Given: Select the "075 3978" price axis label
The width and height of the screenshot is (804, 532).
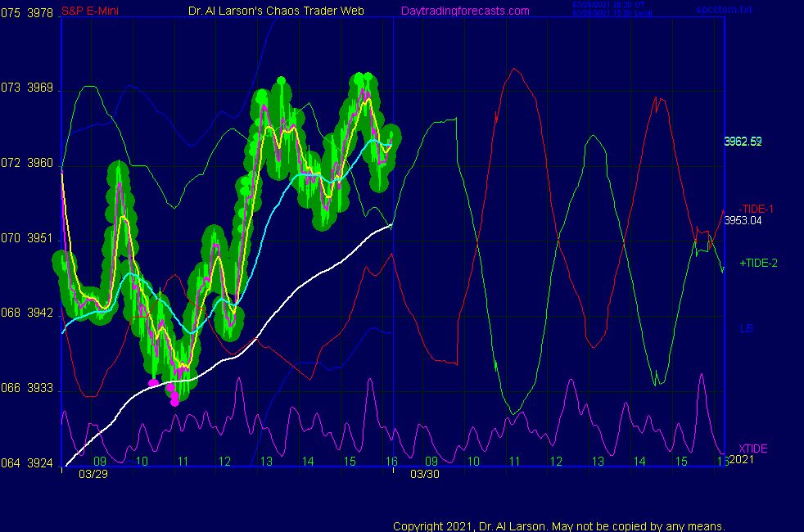Looking at the screenshot, I should (x=27, y=13).
